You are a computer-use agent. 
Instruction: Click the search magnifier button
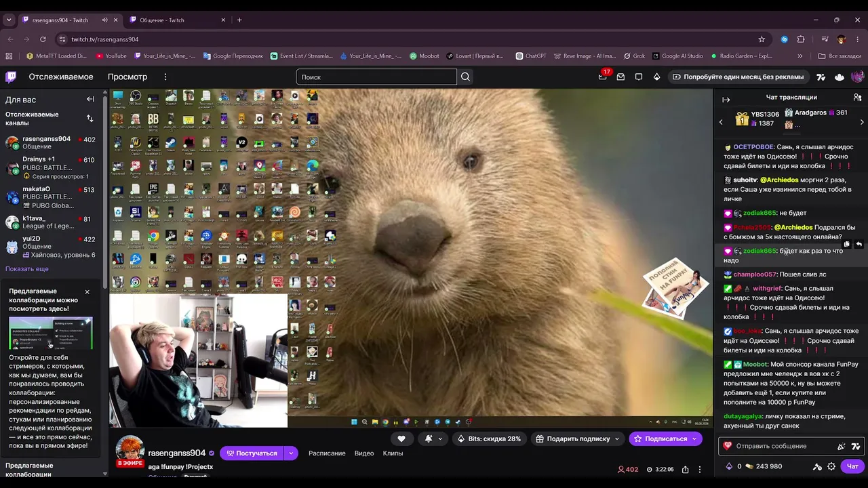coord(465,77)
